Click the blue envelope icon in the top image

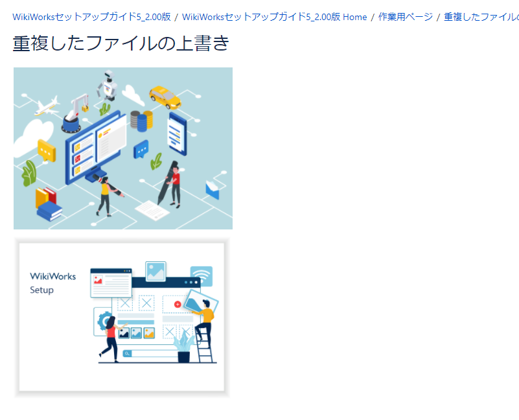(213, 189)
